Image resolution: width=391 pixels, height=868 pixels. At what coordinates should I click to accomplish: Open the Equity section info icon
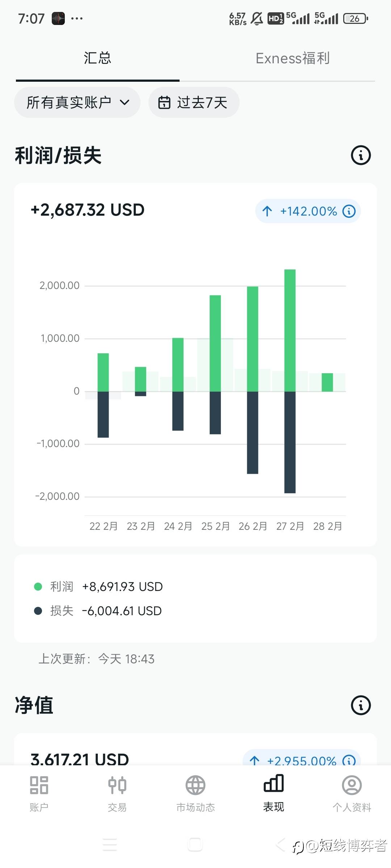point(361,705)
